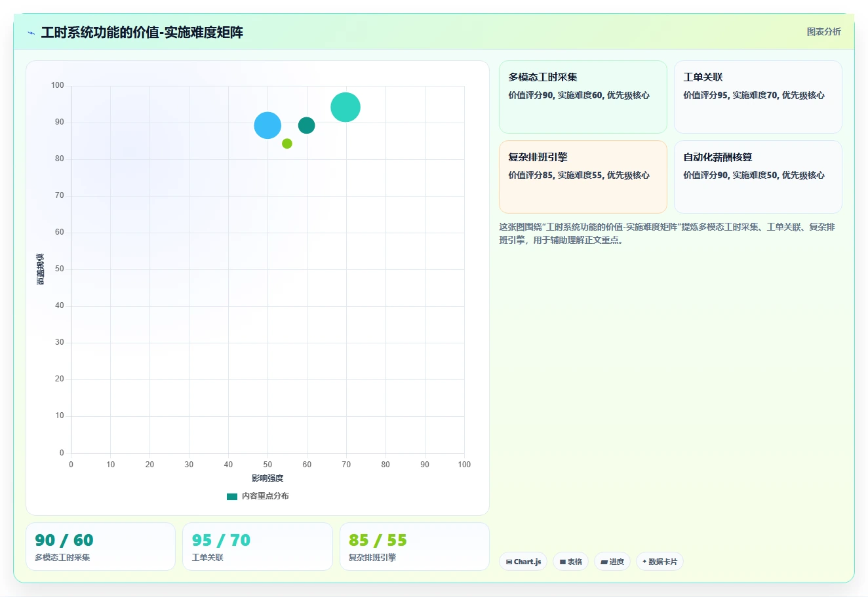Click the 进度 tag chip
The image size is (868, 597).
tap(612, 562)
